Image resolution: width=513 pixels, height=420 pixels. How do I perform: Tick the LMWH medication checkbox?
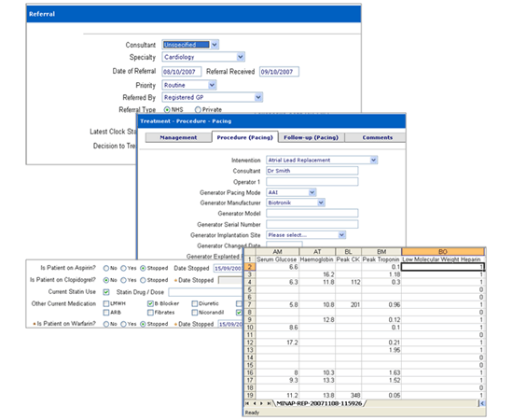coord(106,303)
